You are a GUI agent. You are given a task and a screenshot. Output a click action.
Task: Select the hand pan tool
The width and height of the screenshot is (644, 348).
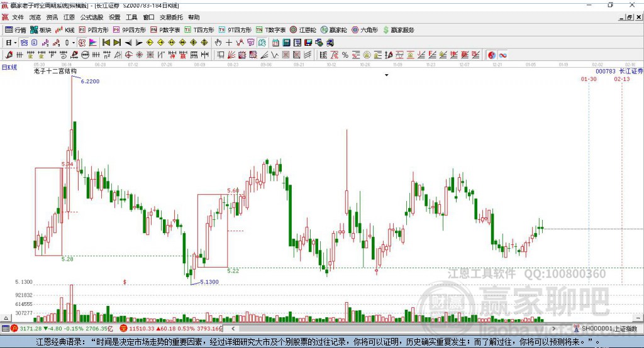click(x=218, y=43)
